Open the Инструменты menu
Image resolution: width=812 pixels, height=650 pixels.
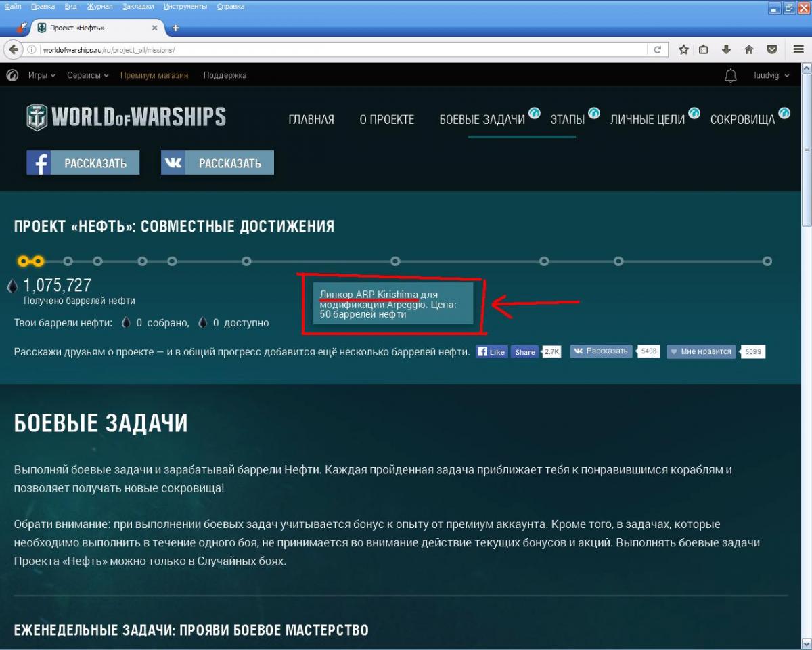[185, 6]
